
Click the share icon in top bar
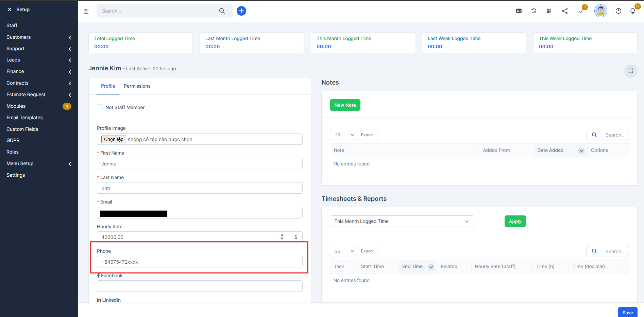point(565,11)
